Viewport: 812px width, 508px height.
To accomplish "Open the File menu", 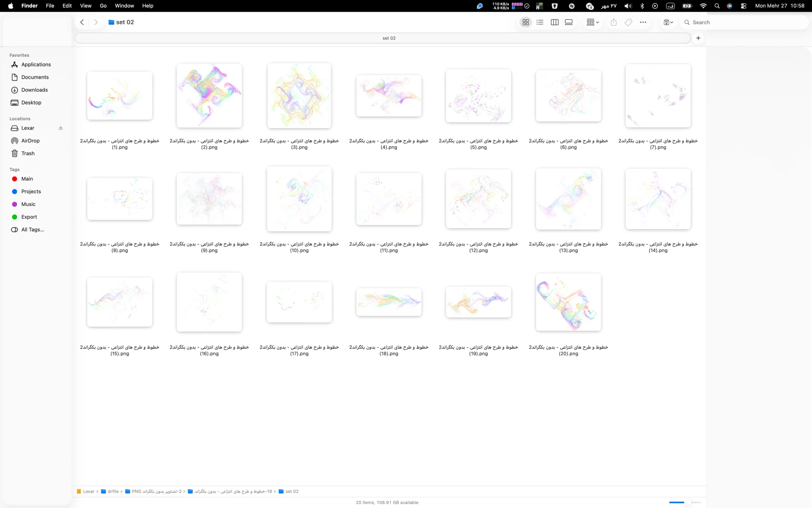I will [50, 6].
